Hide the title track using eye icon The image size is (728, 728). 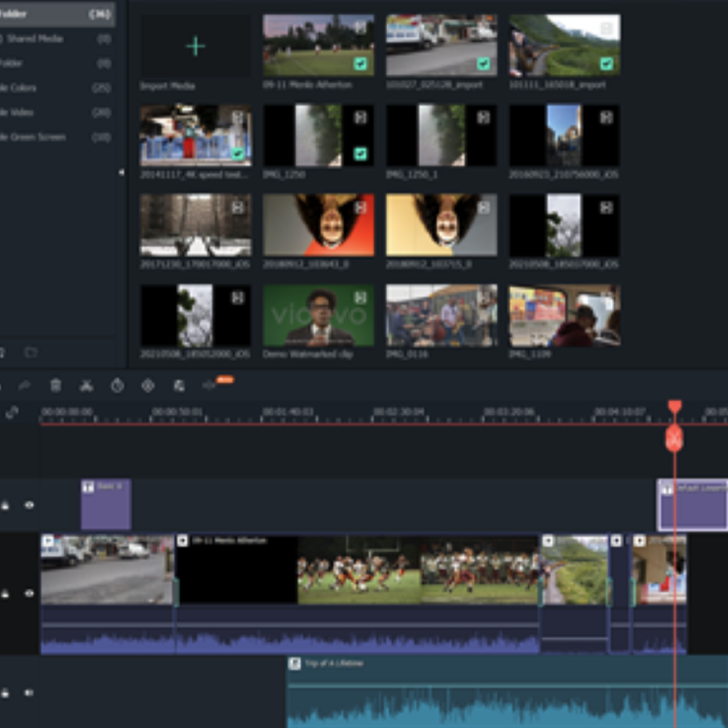29,505
